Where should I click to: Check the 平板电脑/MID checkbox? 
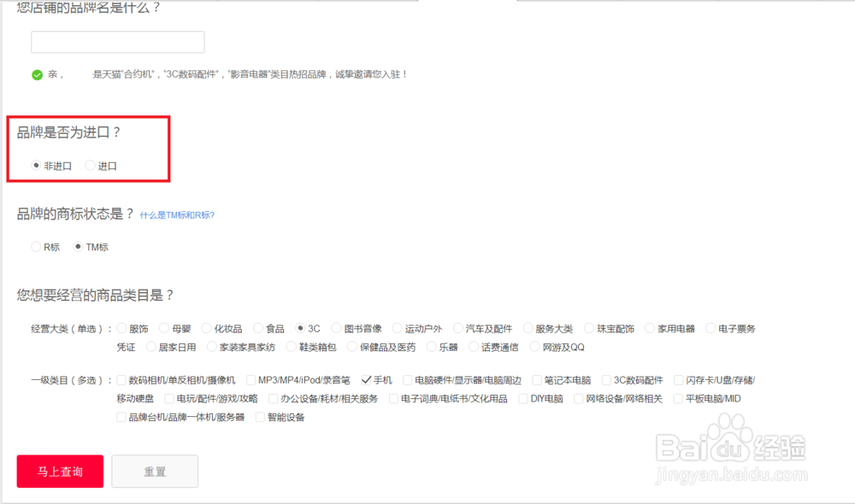point(678,398)
